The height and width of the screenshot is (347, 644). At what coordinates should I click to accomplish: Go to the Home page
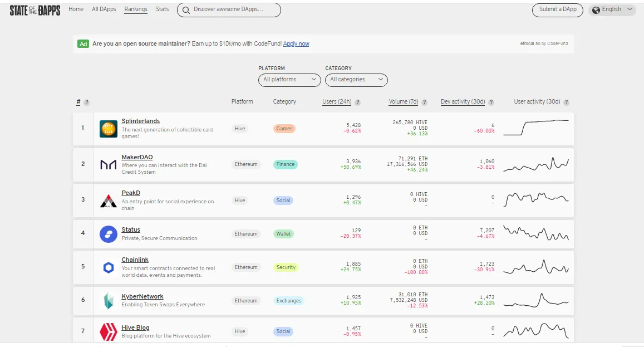coord(76,9)
